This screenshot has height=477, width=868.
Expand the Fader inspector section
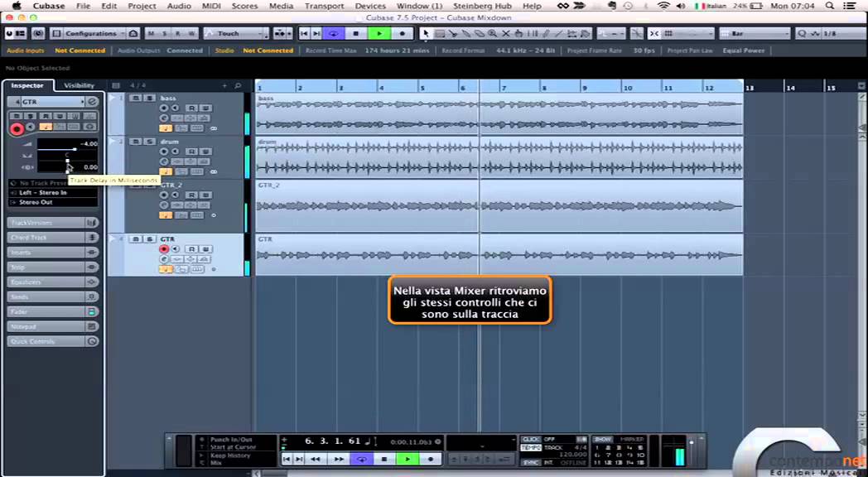coord(53,312)
